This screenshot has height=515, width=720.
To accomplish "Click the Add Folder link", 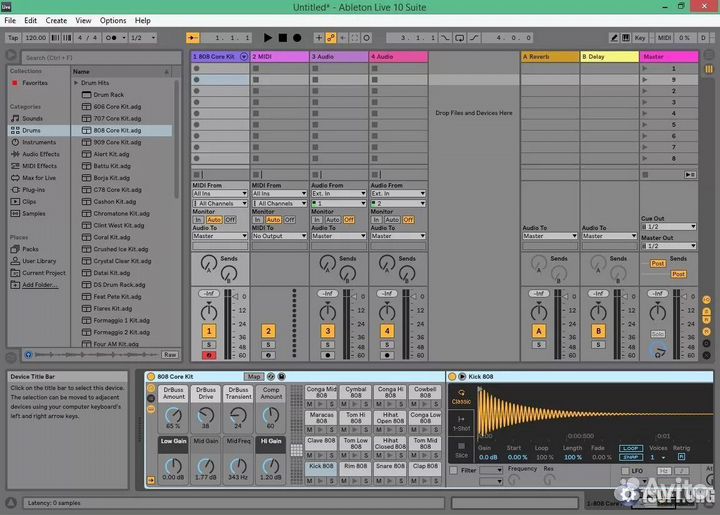I will click(x=40, y=285).
